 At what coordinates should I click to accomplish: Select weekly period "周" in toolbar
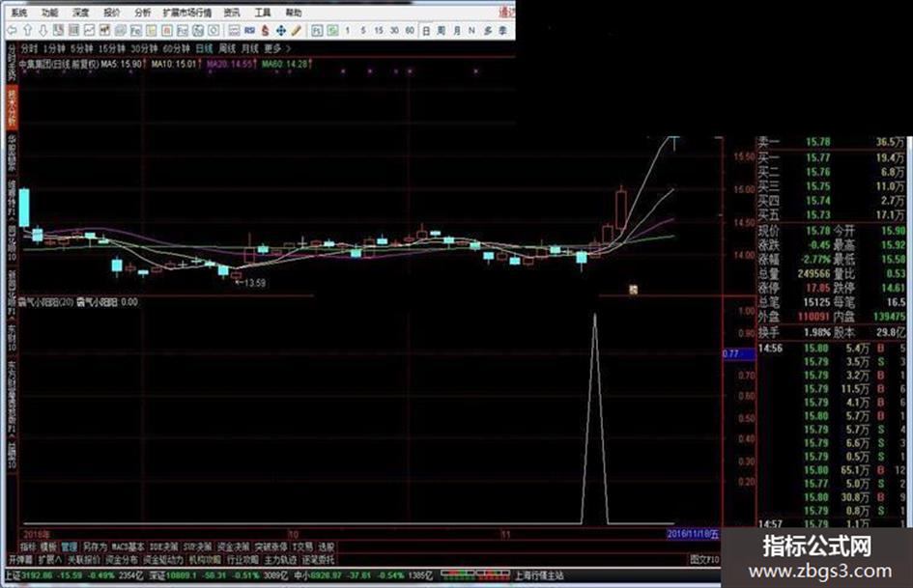click(442, 30)
